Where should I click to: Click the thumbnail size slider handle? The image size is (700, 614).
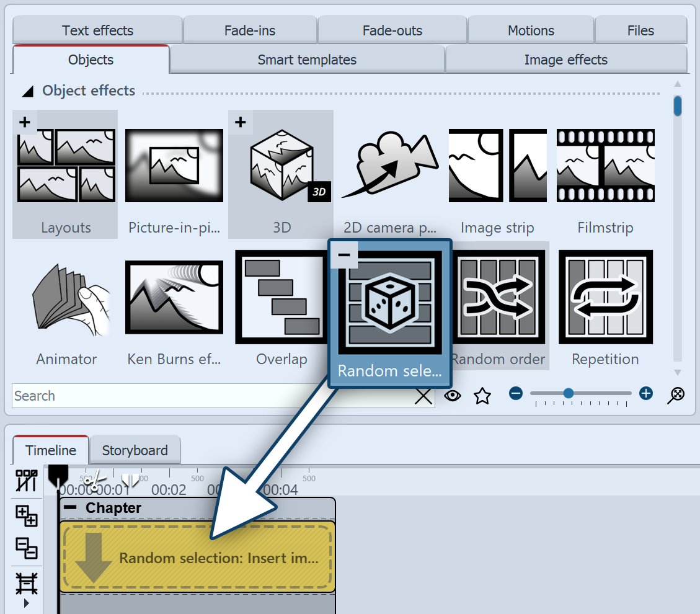[x=568, y=393]
